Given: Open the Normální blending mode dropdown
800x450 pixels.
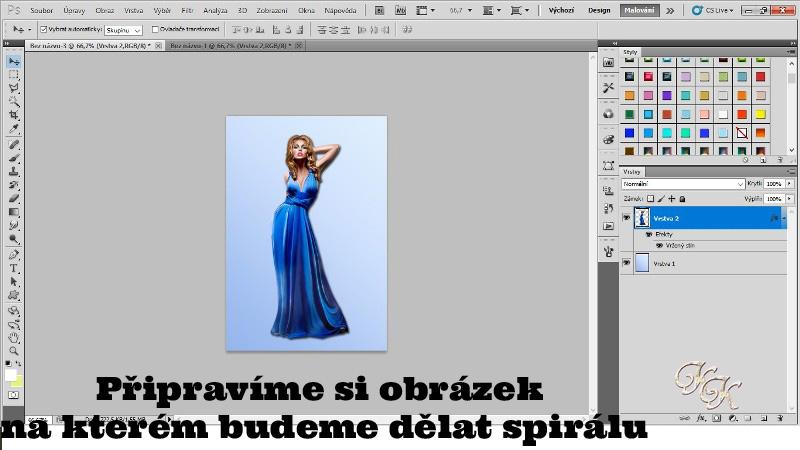Looking at the screenshot, I should tap(683, 184).
